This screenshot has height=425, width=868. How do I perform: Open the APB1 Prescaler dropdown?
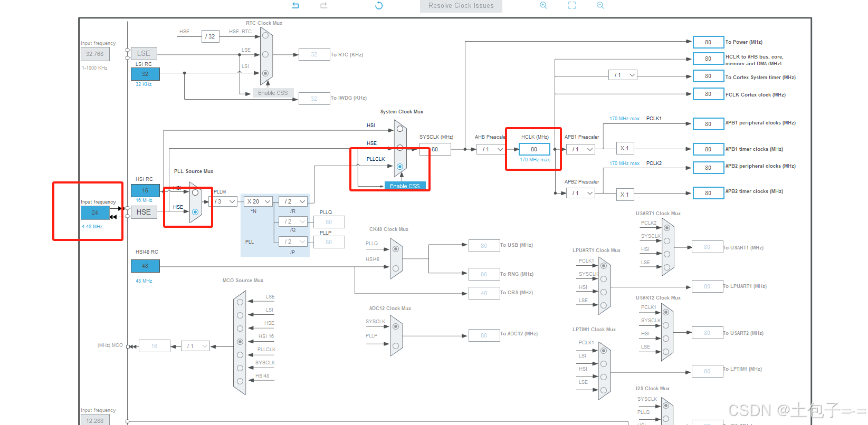[x=581, y=149]
